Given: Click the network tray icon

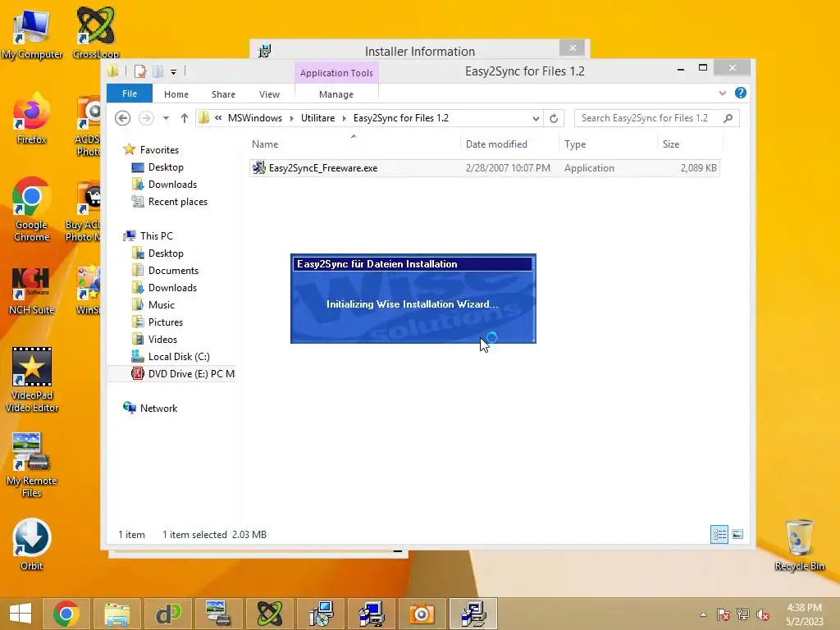Looking at the screenshot, I should (743, 614).
